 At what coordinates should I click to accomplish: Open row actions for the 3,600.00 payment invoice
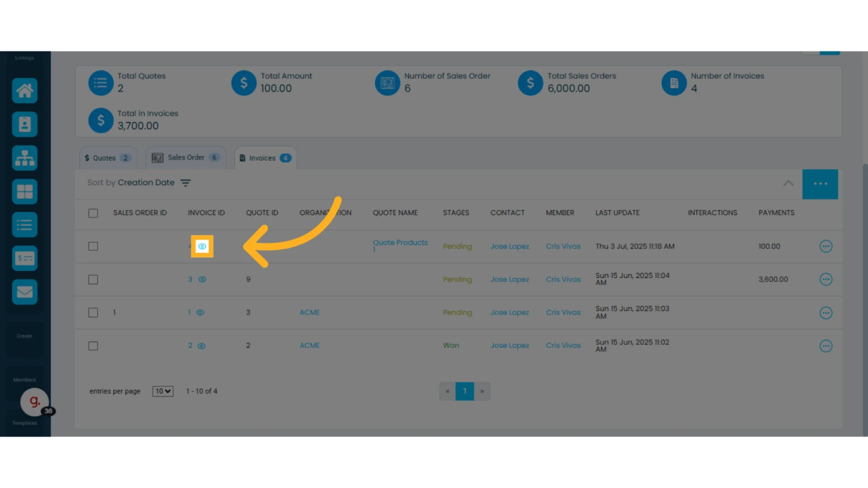coord(826,280)
